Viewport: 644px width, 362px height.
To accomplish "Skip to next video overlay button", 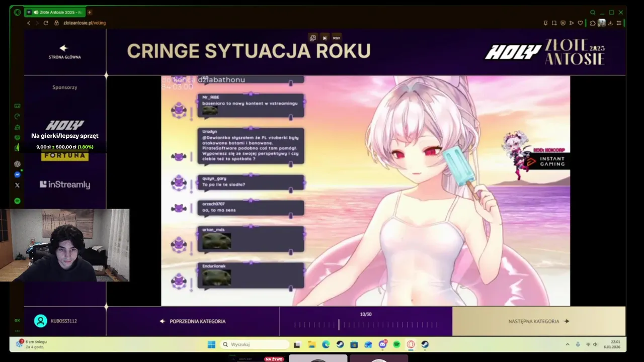I will [x=325, y=38].
